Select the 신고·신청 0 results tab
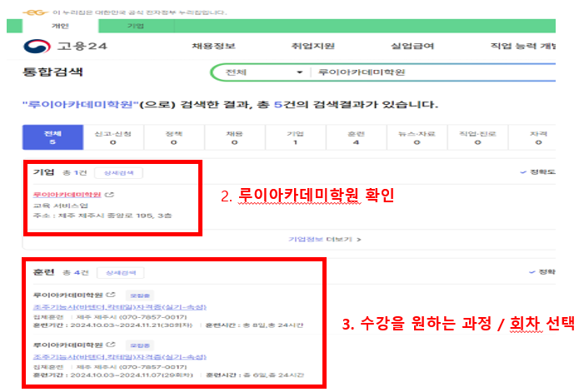584x392 pixels. click(113, 137)
